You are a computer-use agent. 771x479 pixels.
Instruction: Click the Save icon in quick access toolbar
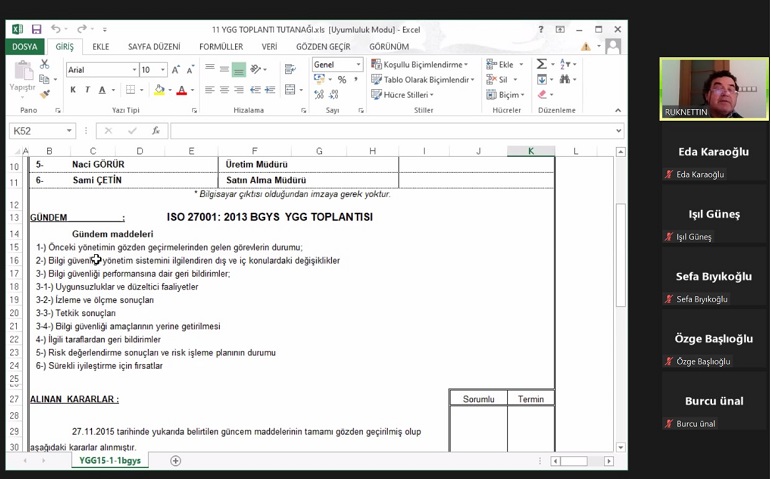[x=37, y=30]
